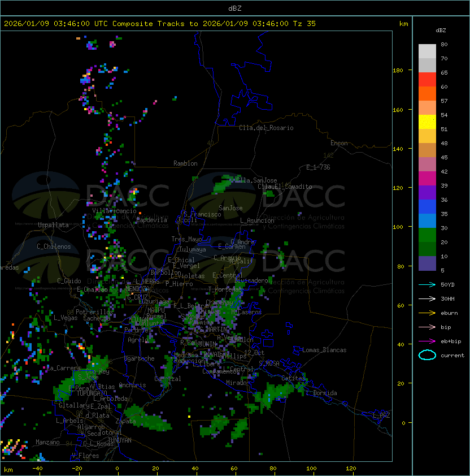Image resolution: width=470 pixels, height=476 pixels.
Task: Select the yellow eburn arrow icon
Action: click(x=427, y=313)
